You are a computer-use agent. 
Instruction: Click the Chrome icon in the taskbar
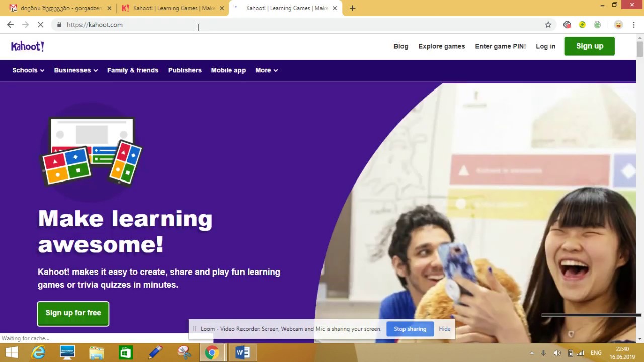click(212, 353)
